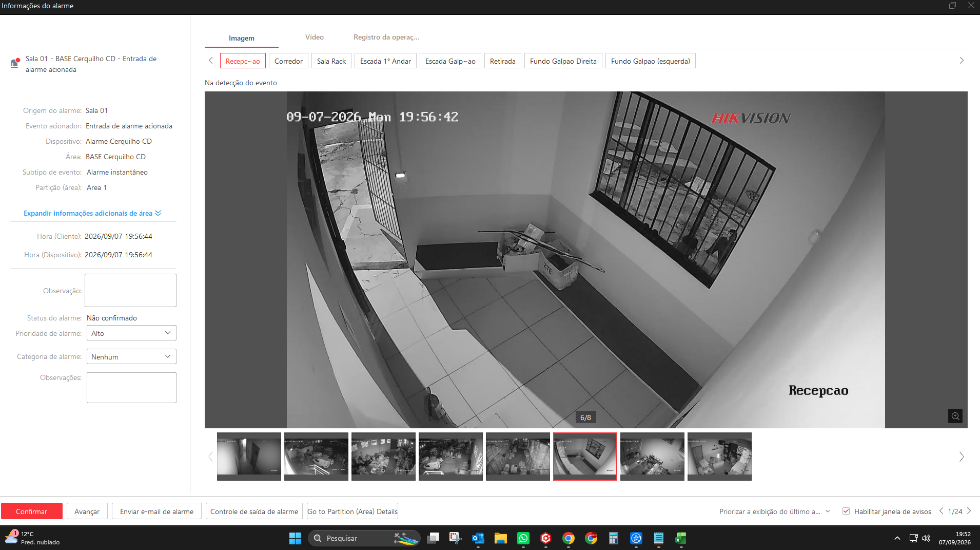Screen dimensions: 980x550
Task: Open Go to Partition (Area) Details
Action: pos(352,511)
